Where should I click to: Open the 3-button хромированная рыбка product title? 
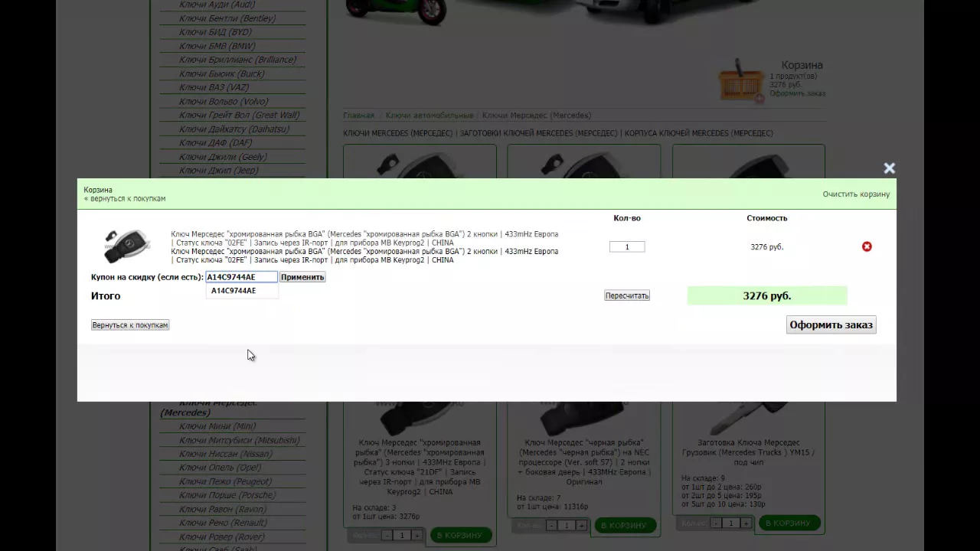pyautogui.click(x=420, y=467)
